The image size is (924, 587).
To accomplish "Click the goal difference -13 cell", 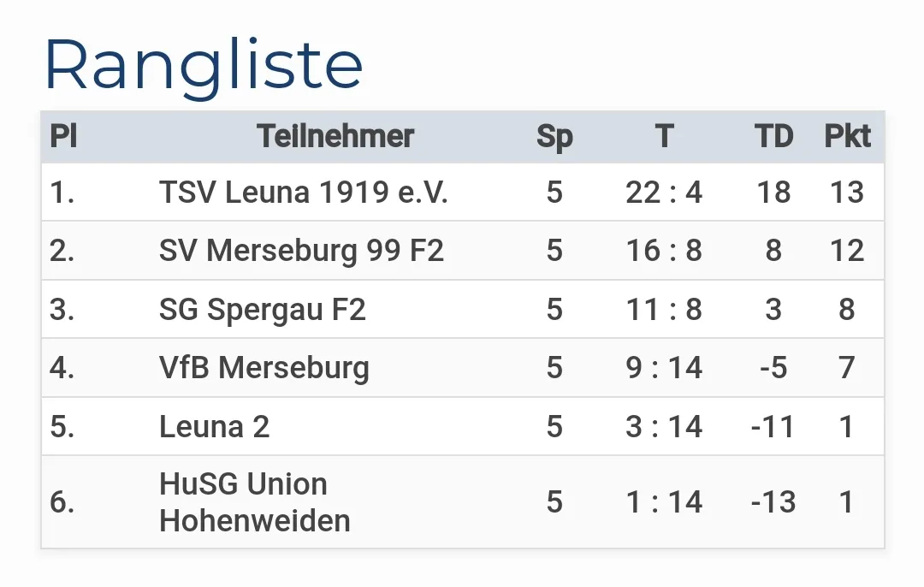I will point(773,502).
